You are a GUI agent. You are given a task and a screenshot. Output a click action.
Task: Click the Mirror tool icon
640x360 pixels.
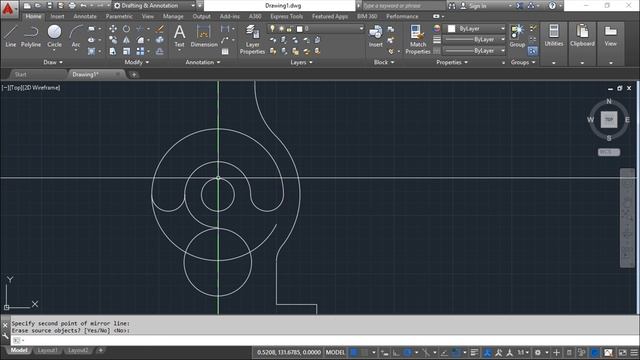127,40
